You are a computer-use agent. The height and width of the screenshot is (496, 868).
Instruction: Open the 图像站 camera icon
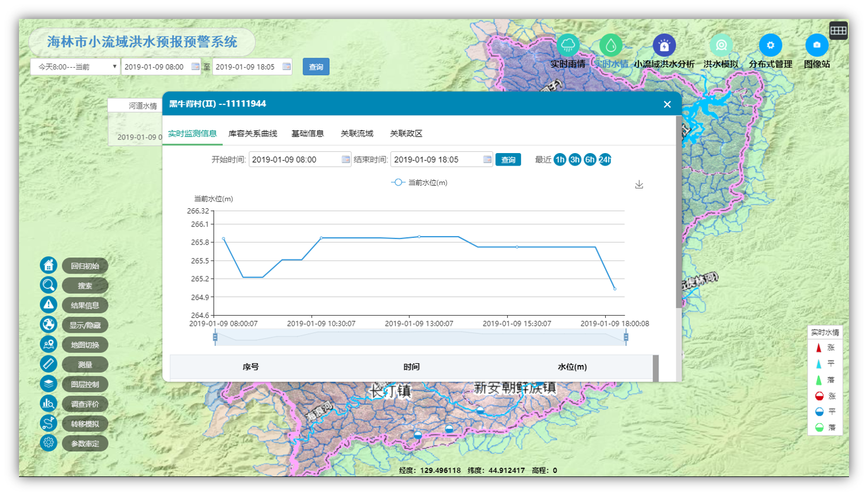[816, 45]
